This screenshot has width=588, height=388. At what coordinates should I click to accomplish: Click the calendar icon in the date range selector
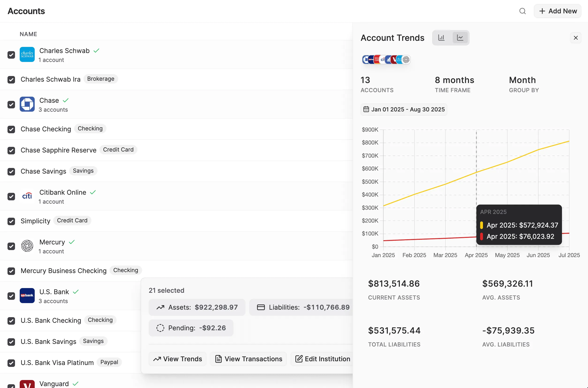point(366,109)
